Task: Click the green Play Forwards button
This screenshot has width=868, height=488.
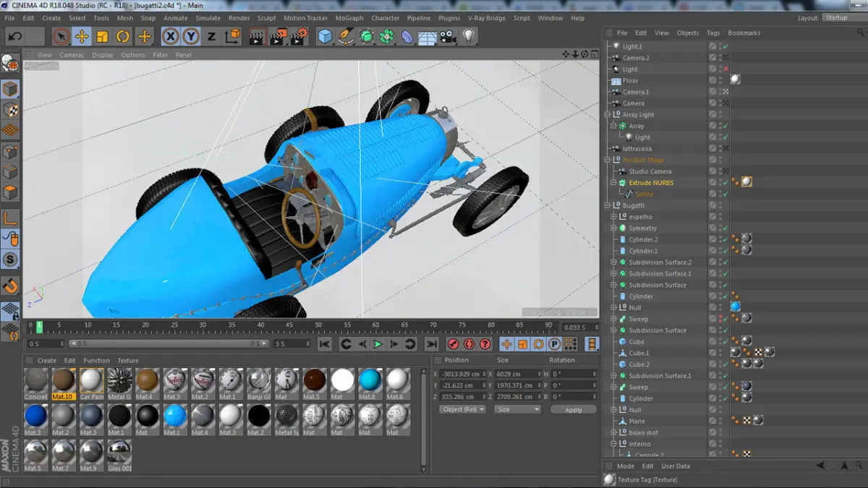Action: 378,344
